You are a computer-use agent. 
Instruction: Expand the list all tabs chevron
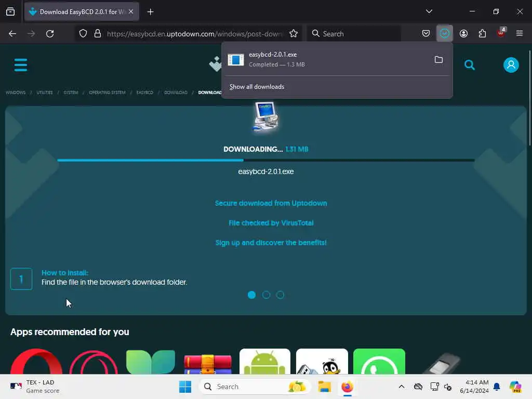429,11
